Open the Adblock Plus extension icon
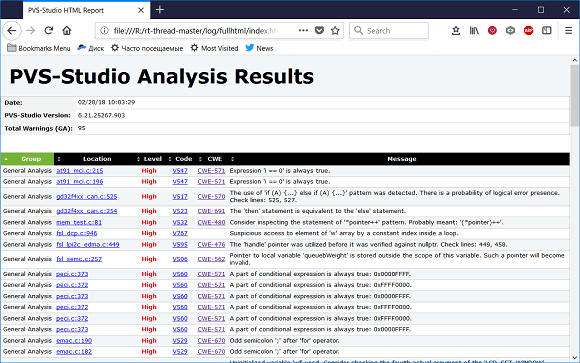Screen dimensions: 580x363 [529, 30]
